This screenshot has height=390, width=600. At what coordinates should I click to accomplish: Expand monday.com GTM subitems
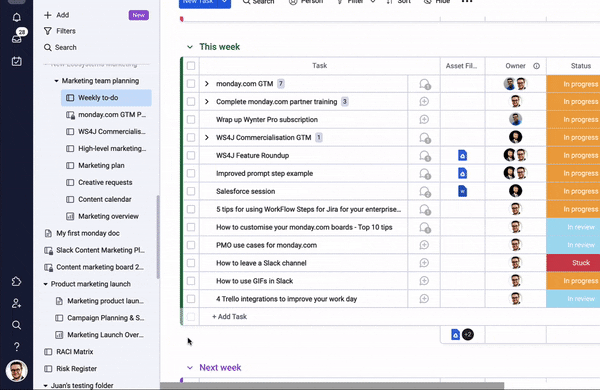pyautogui.click(x=207, y=84)
